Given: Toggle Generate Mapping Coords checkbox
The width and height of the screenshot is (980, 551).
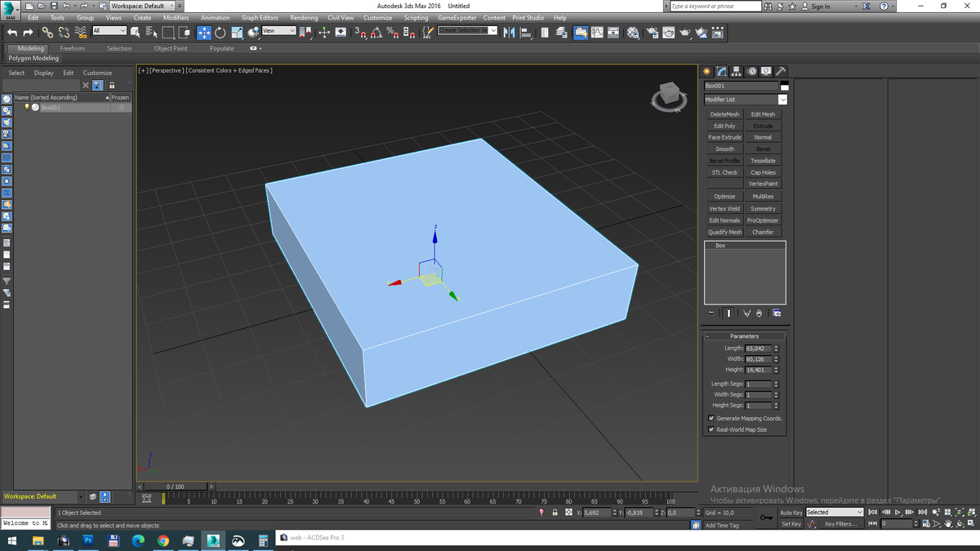Looking at the screenshot, I should (710, 418).
